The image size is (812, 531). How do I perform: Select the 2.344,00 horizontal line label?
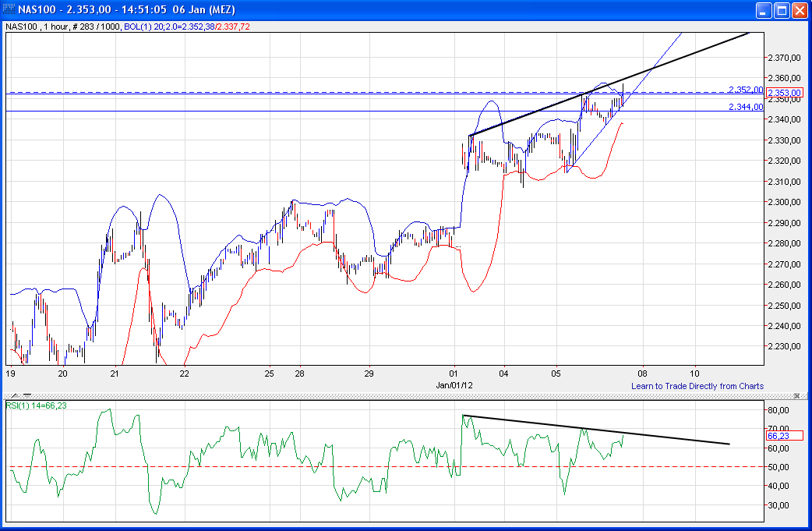pyautogui.click(x=745, y=108)
